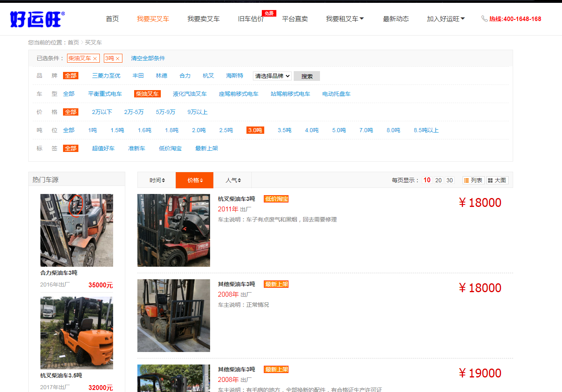This screenshot has width=562, height=392.
Task: Open 2008年 正常情况 其他柴油车3吨 thumbnail
Action: (x=174, y=316)
